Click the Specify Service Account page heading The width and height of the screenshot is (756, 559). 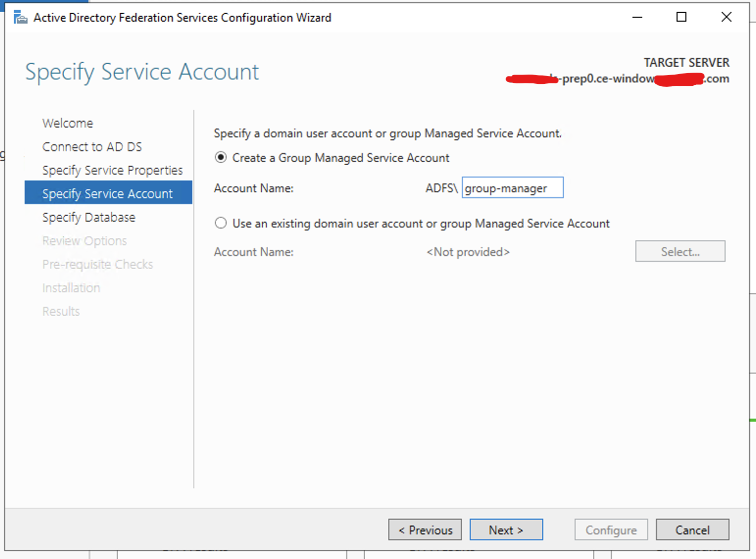142,72
